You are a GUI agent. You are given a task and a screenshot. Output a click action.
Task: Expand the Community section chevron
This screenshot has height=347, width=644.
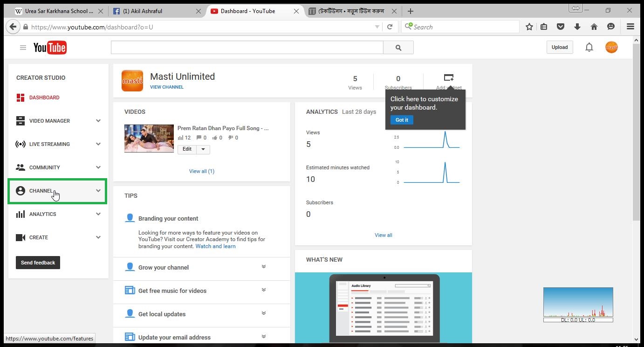(x=98, y=167)
